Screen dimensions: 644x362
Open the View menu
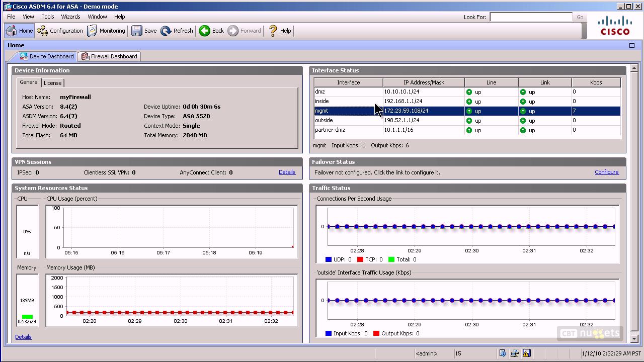tap(28, 17)
